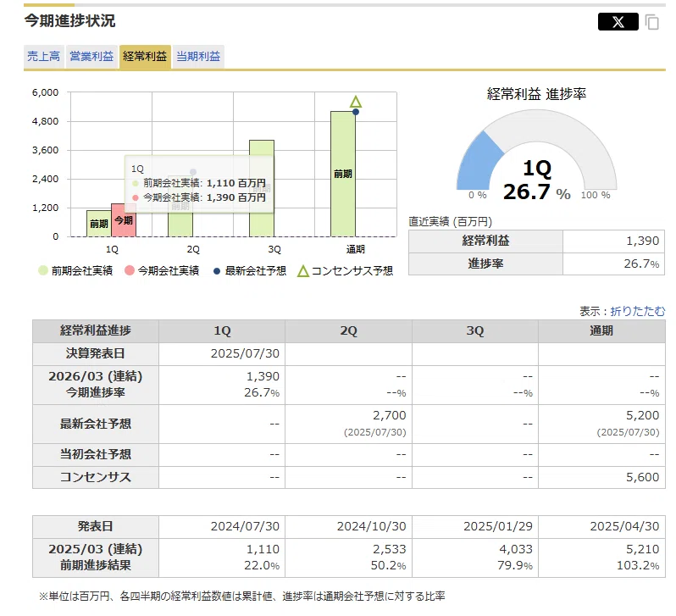Click the 2025/01/29 announcement date
Image resolution: width=676 pixels, height=616 pixels.
pyautogui.click(x=498, y=526)
